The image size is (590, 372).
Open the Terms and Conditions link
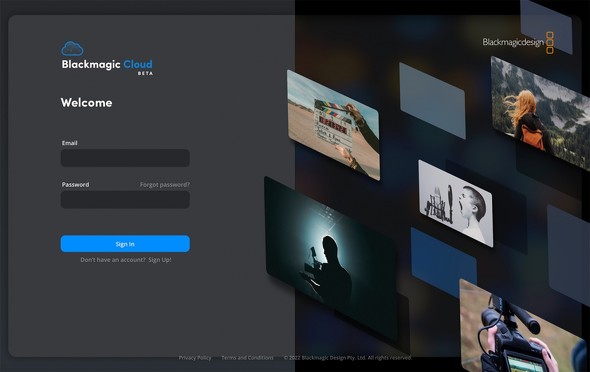(247, 358)
